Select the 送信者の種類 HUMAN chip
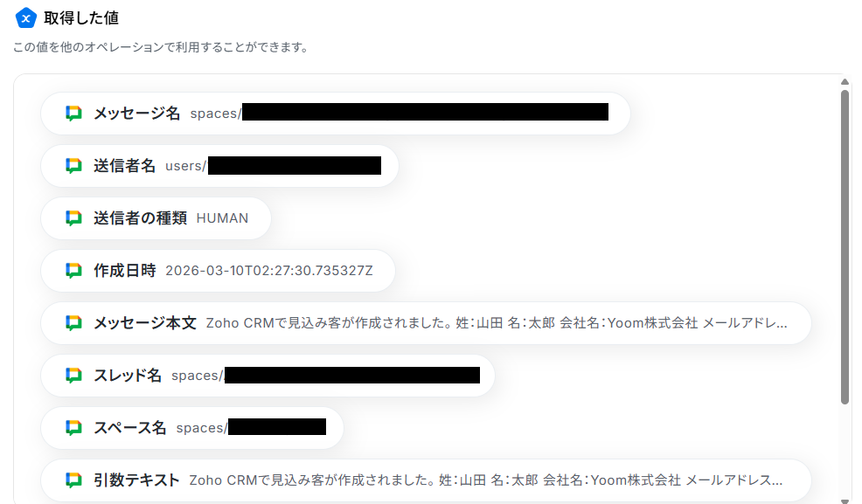The height and width of the screenshot is (504, 862). point(156,218)
